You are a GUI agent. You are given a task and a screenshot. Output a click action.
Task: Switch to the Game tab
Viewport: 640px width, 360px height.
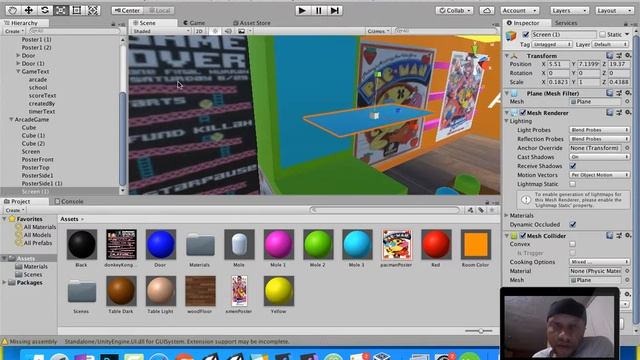point(194,23)
